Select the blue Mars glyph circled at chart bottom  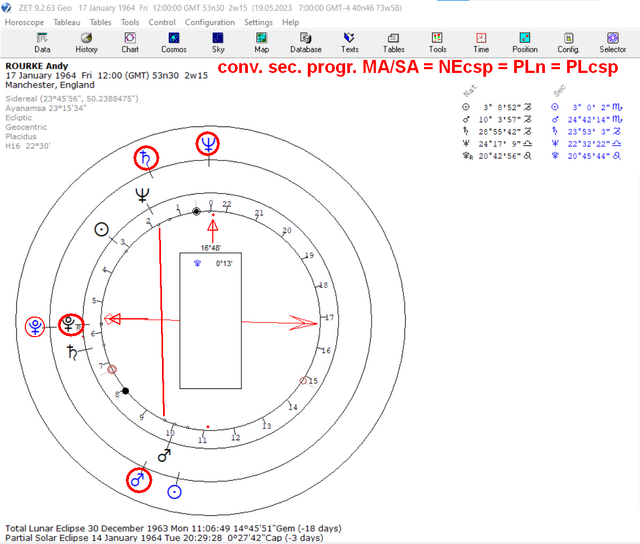coord(139,480)
